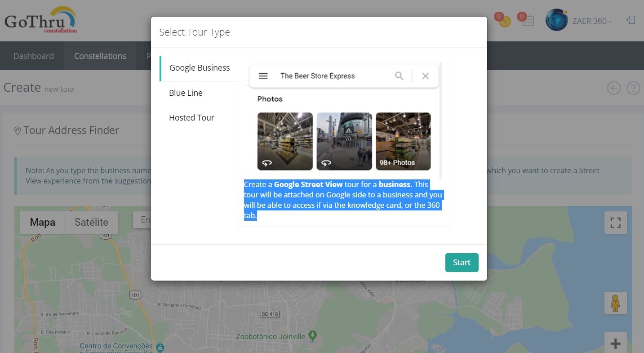Select the Street View pegman icon
This screenshot has height=353, width=644.
pyautogui.click(x=615, y=304)
